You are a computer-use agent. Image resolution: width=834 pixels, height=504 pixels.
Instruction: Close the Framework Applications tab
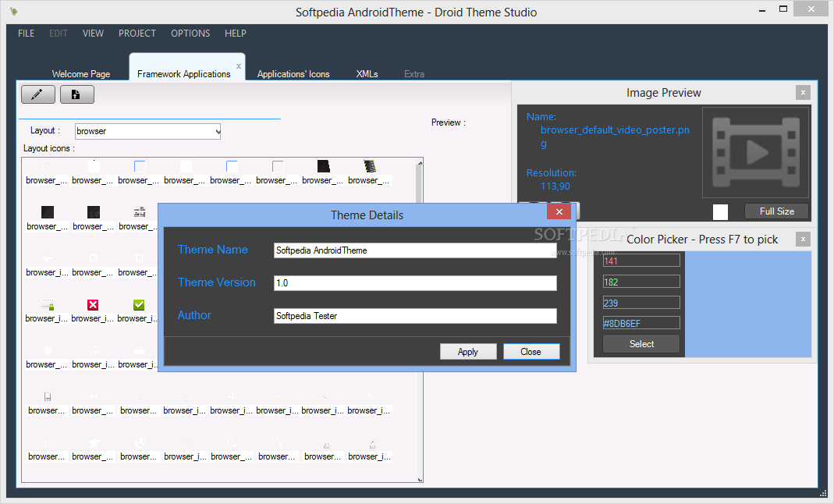tap(239, 66)
